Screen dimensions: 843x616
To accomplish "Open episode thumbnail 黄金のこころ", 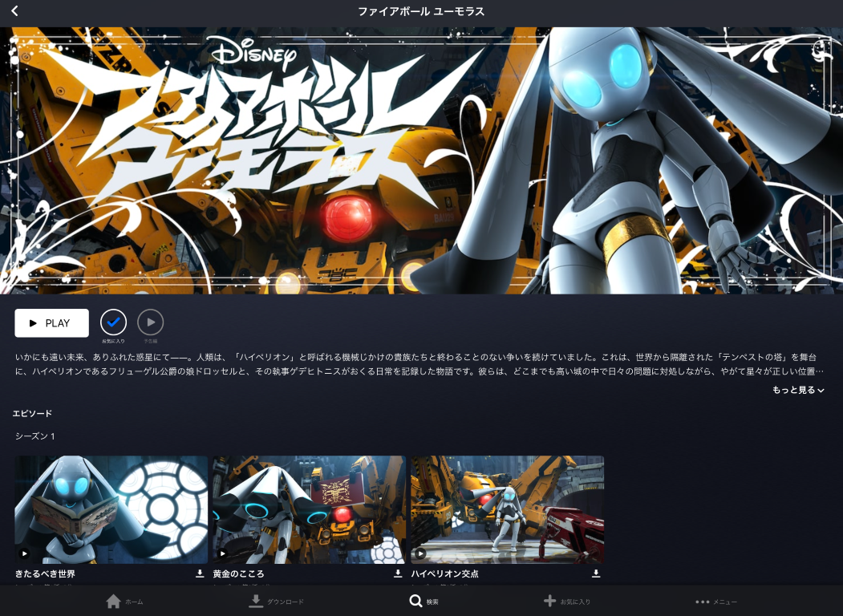I will click(x=309, y=509).
